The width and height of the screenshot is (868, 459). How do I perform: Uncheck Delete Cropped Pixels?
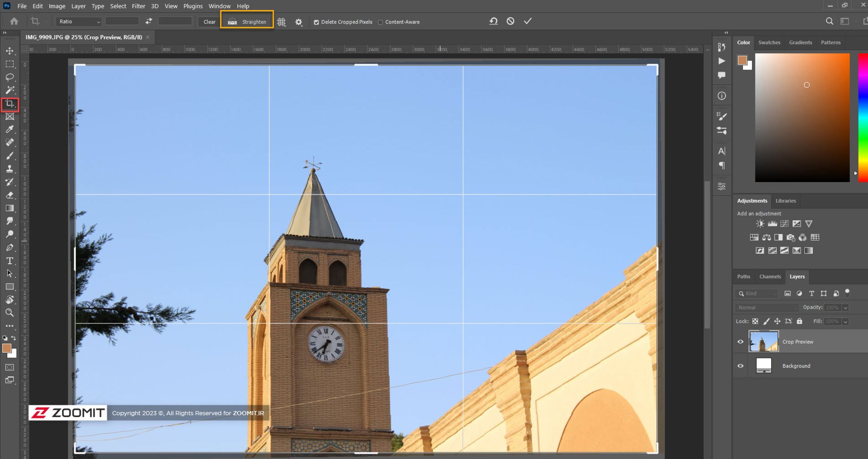tap(316, 22)
